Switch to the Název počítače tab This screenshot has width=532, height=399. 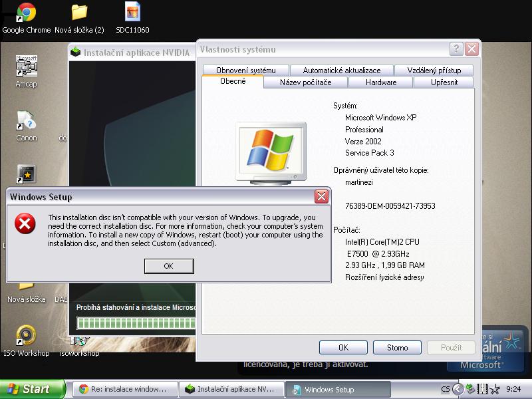coord(305,82)
